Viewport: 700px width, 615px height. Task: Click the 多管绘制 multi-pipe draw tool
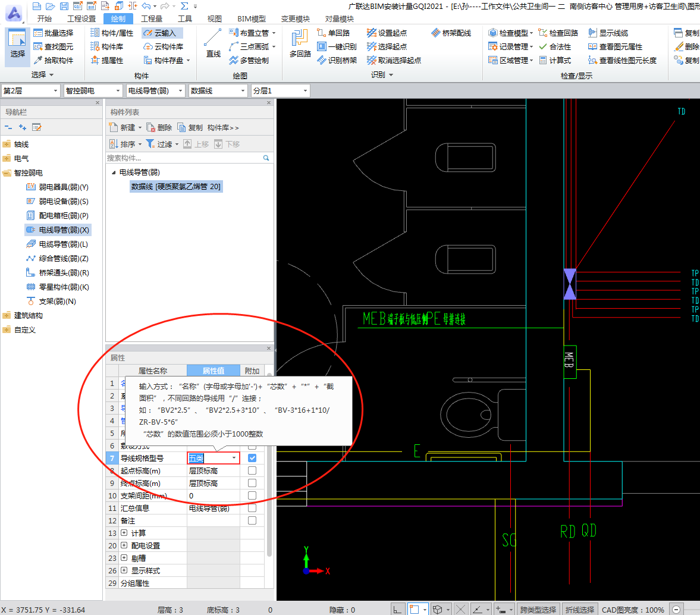coord(249,60)
